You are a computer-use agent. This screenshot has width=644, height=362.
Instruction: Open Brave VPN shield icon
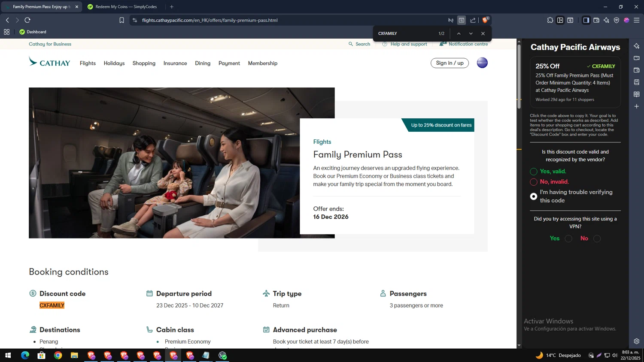tap(617, 20)
